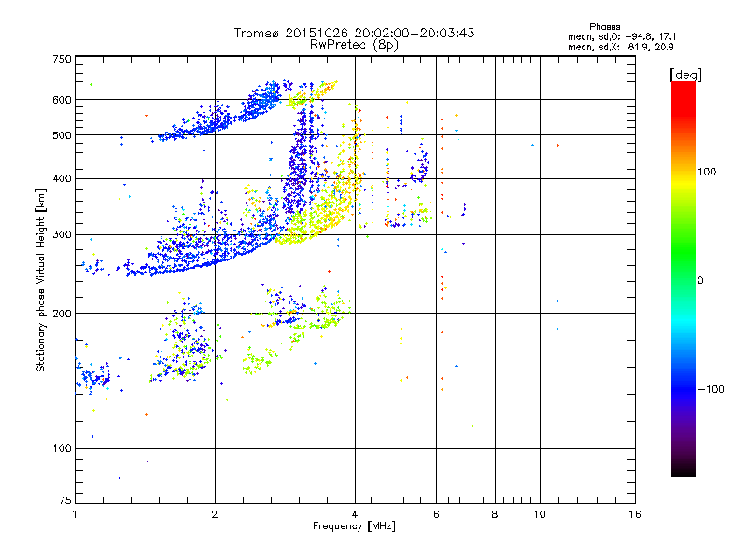The width and height of the screenshot is (747, 560).
Task: Click the 'mean, sd,O: -94.8, 17.1' line
Action: pos(622,36)
